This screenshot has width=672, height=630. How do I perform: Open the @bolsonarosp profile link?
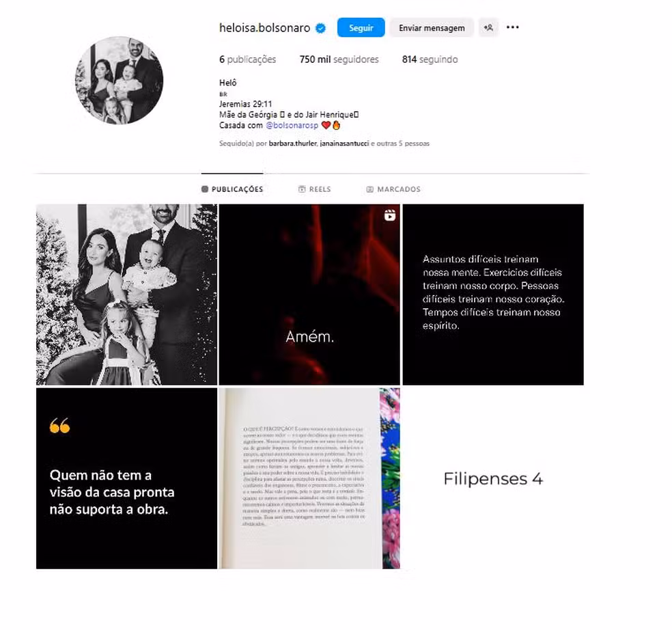point(292,125)
